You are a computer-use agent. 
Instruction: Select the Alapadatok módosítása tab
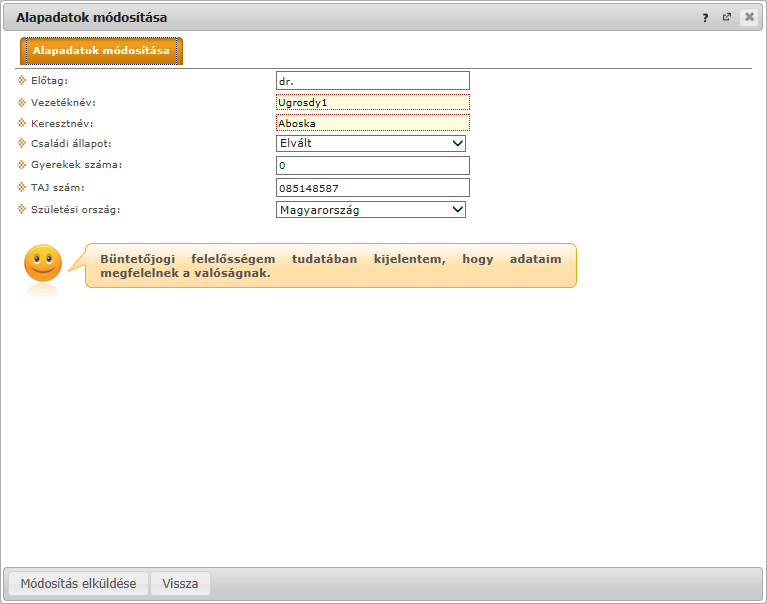coord(101,51)
